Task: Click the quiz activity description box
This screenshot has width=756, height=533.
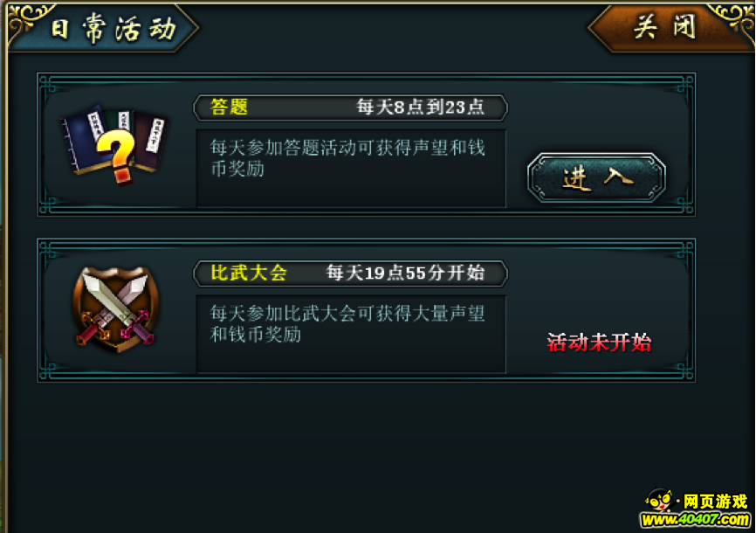Action: pos(351,168)
